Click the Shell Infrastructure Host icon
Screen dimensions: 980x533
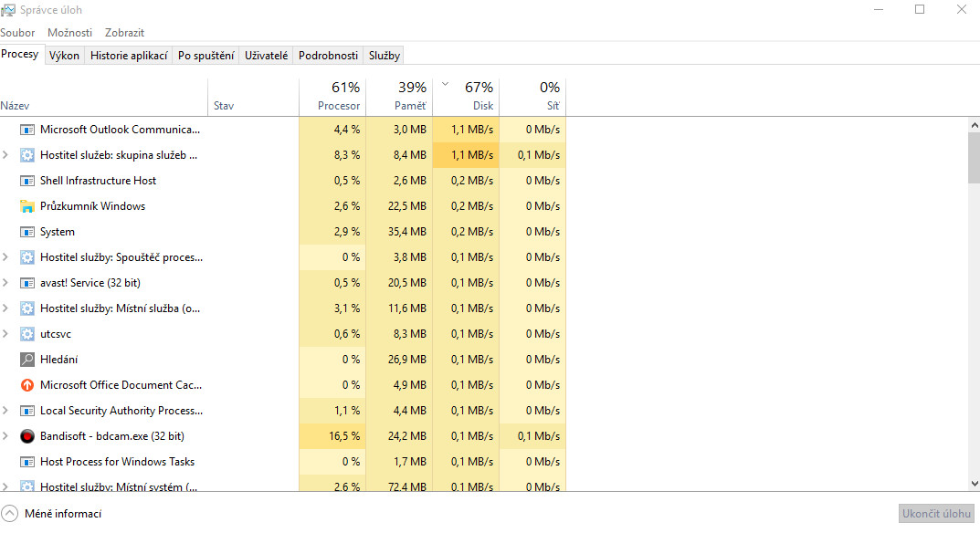[x=26, y=182]
